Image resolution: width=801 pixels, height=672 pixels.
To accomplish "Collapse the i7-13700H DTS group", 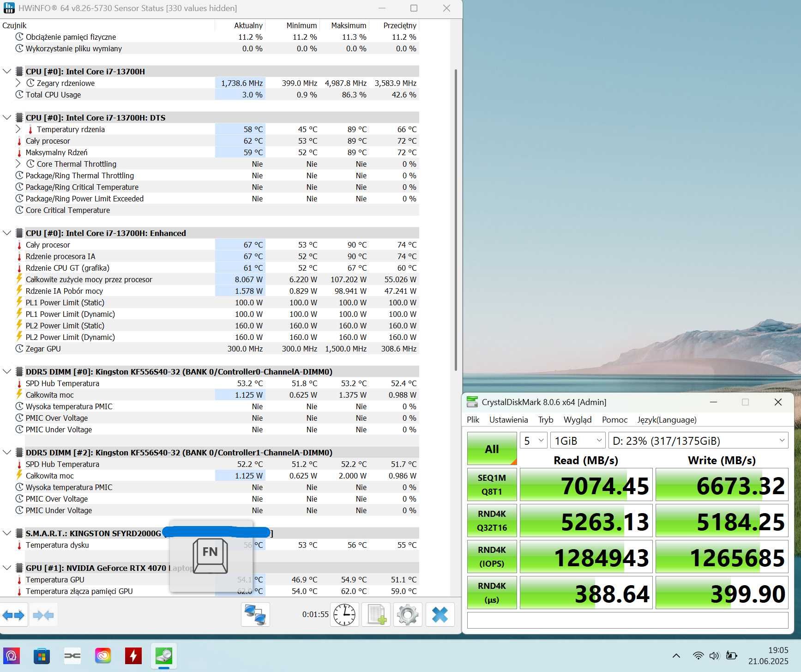I will tap(7, 118).
